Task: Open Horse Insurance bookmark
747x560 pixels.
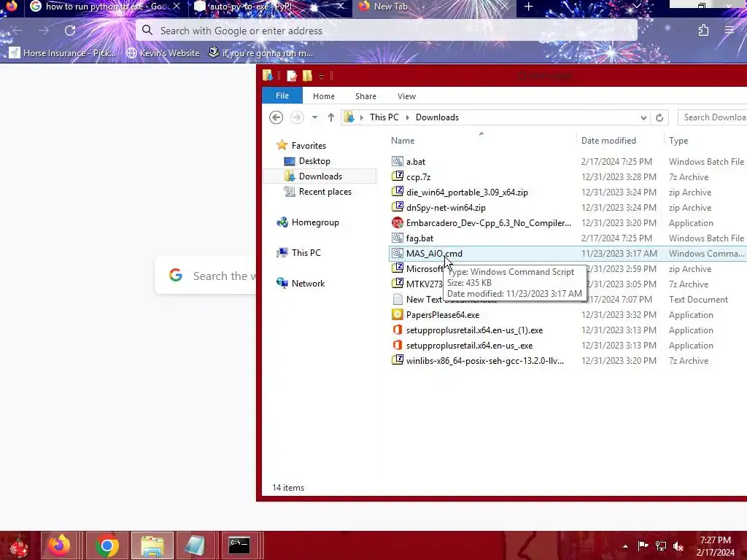Action: pyautogui.click(x=63, y=52)
